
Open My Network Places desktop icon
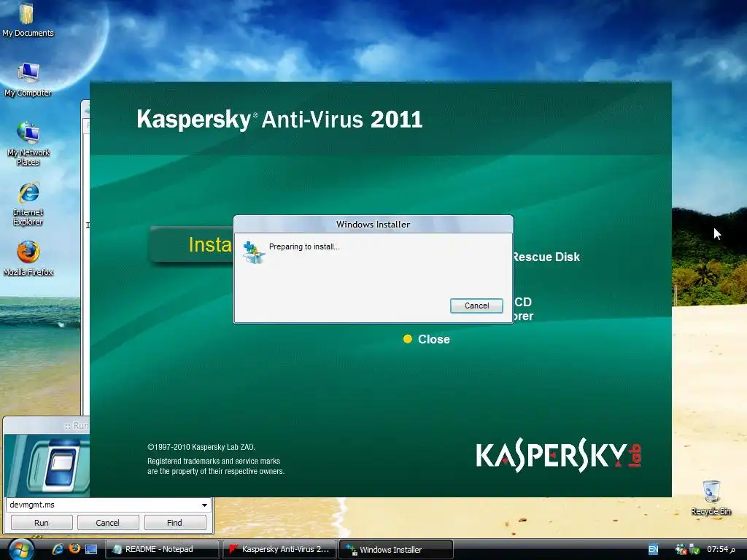28,143
